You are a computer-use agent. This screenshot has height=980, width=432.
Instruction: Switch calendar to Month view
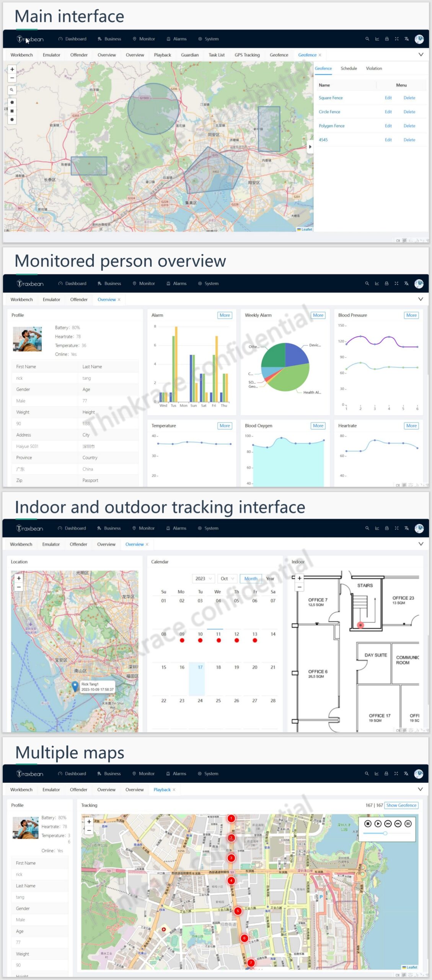(x=251, y=578)
